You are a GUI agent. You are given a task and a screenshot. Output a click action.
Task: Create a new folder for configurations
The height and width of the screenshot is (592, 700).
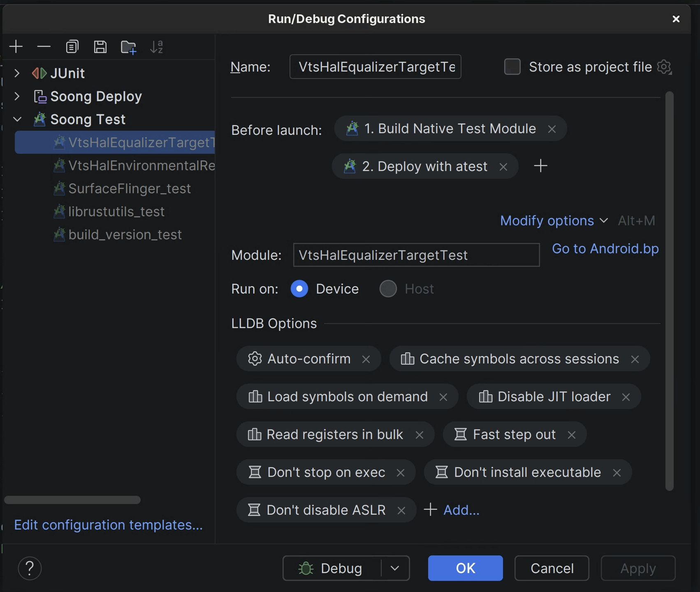[128, 47]
